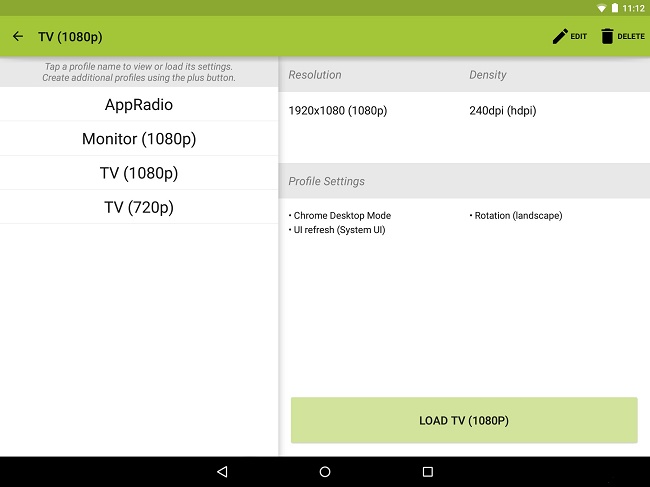Tap the Wi-Fi status icon
Image resolution: width=650 pixels, height=487 pixels.
click(x=602, y=8)
